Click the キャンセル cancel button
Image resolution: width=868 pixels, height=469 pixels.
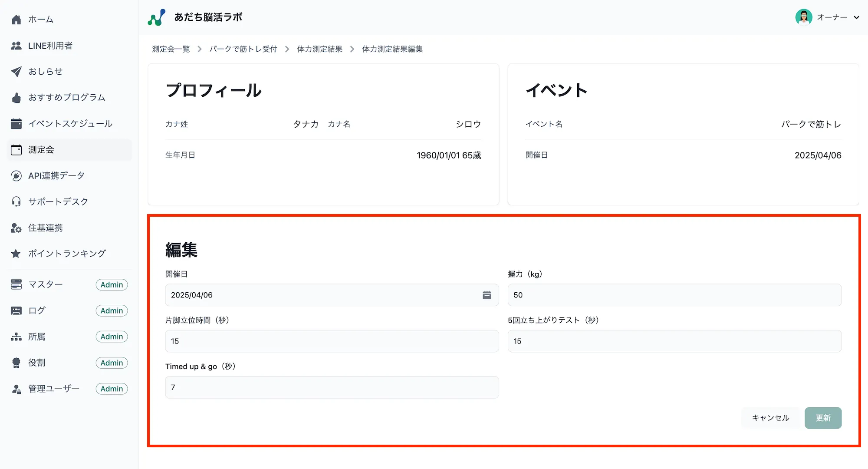pyautogui.click(x=770, y=417)
